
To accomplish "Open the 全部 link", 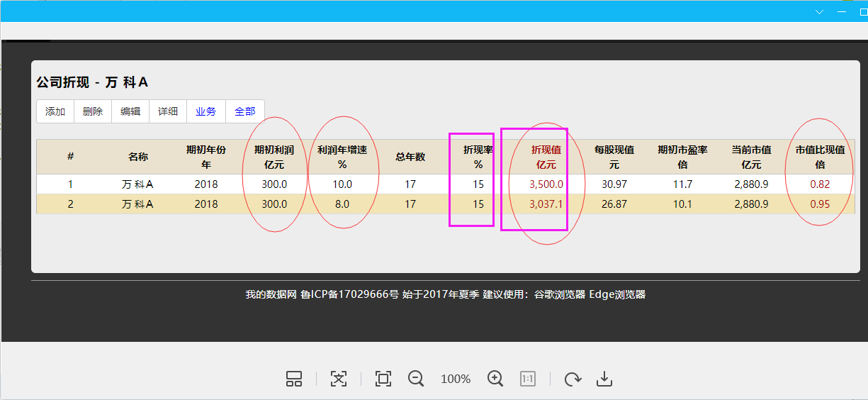I will tap(245, 111).
